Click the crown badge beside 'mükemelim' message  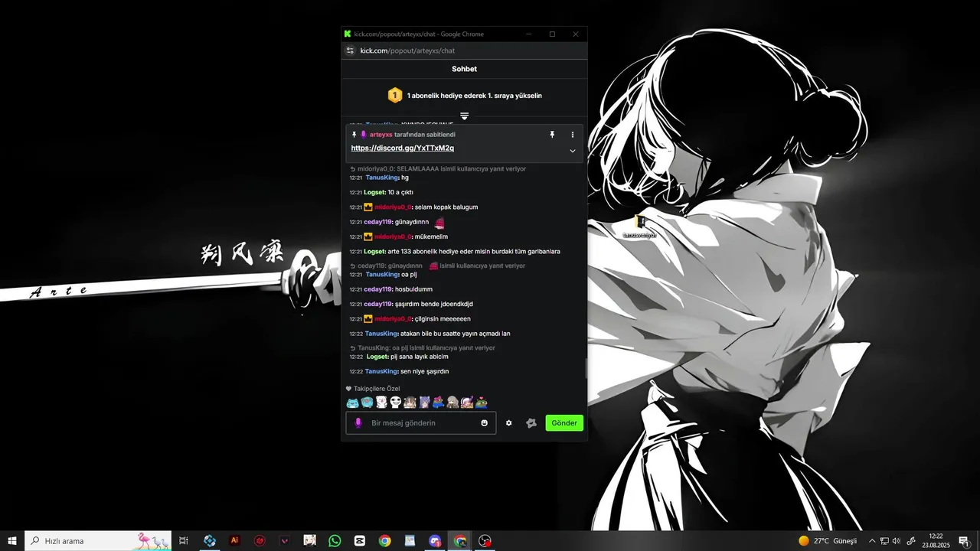(368, 236)
